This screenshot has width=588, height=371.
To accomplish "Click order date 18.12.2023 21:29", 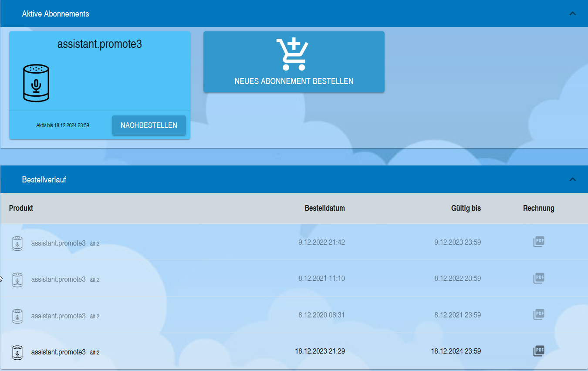I will click(320, 351).
